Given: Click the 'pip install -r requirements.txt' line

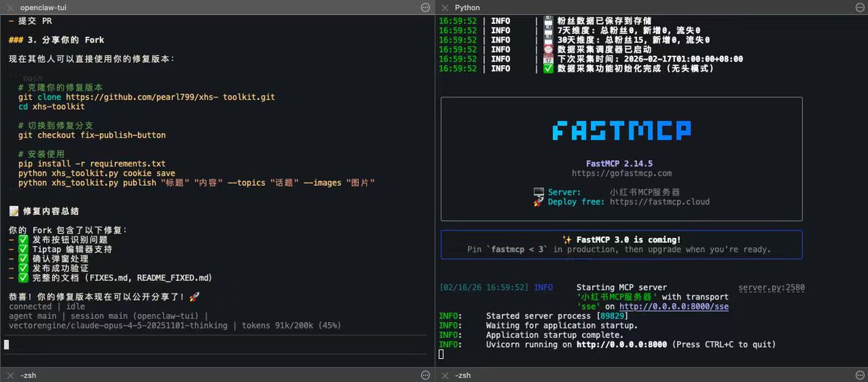Looking at the screenshot, I should click(92, 164).
